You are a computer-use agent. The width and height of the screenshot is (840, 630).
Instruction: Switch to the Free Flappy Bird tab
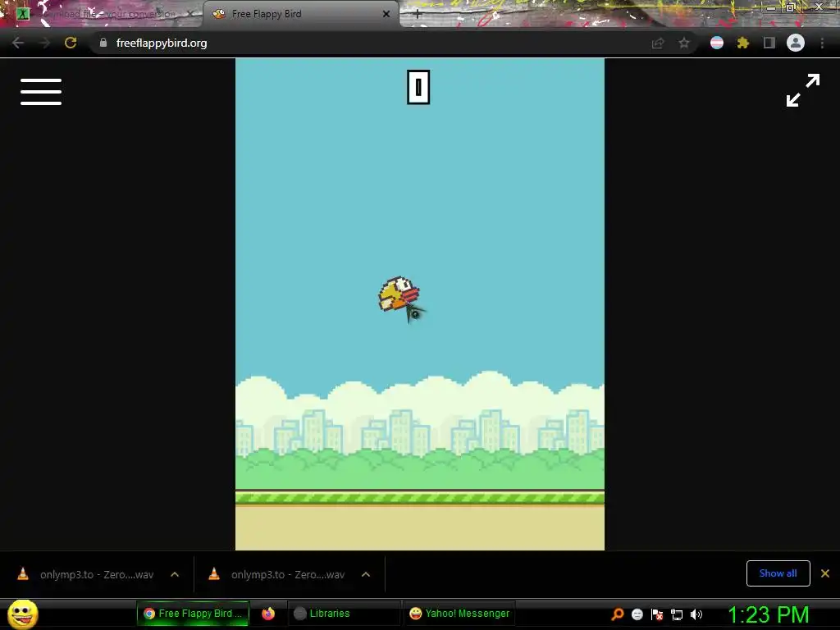(x=300, y=15)
